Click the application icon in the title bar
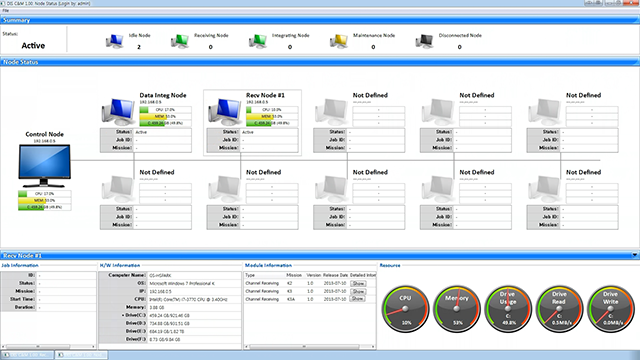The width and height of the screenshot is (640, 360). click(x=3, y=3)
